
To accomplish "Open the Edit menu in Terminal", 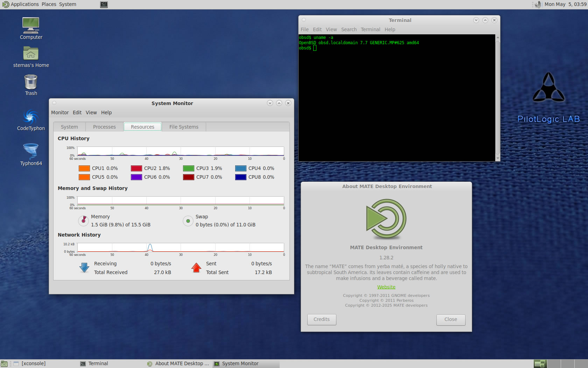I will [x=317, y=29].
